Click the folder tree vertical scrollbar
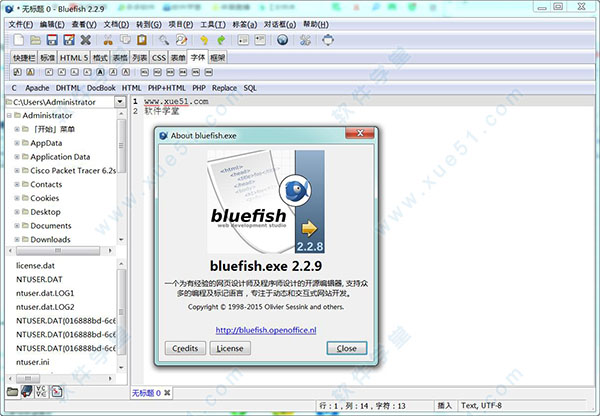This screenshot has height=416, width=600. 121,145
